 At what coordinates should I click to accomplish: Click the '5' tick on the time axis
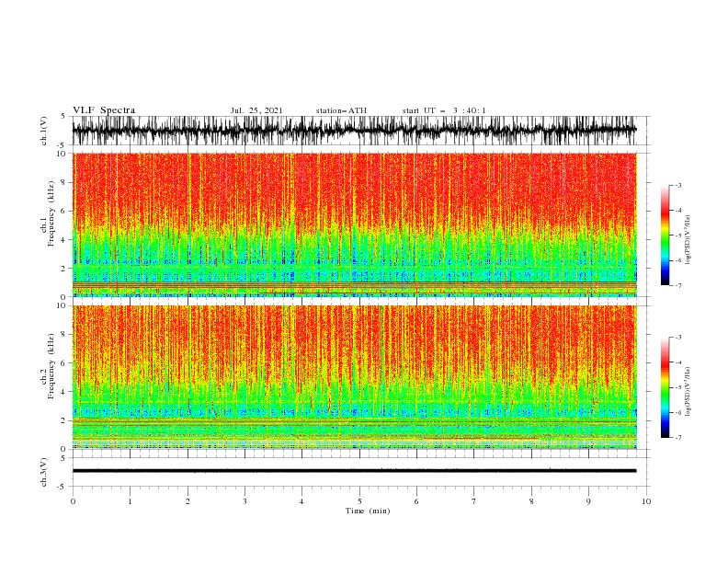[x=359, y=501]
